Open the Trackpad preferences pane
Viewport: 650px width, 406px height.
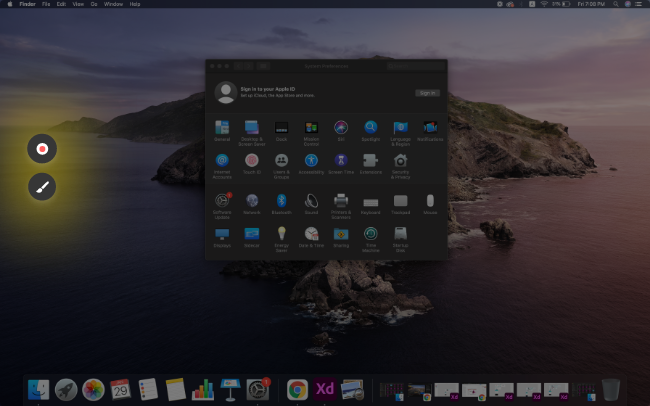[400, 204]
